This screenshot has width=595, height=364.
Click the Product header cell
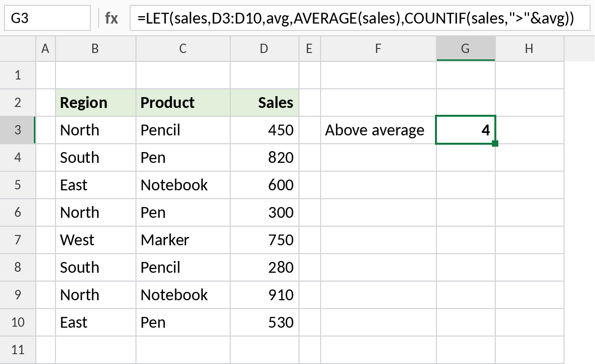click(x=183, y=103)
